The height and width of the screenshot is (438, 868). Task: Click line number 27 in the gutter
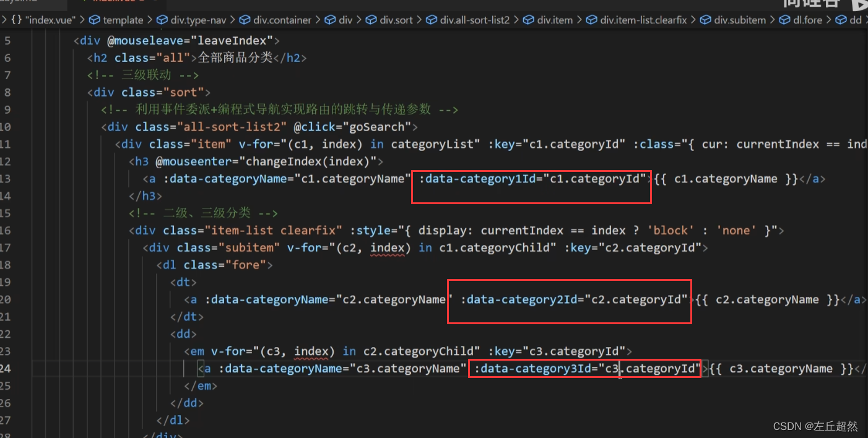(x=6, y=420)
